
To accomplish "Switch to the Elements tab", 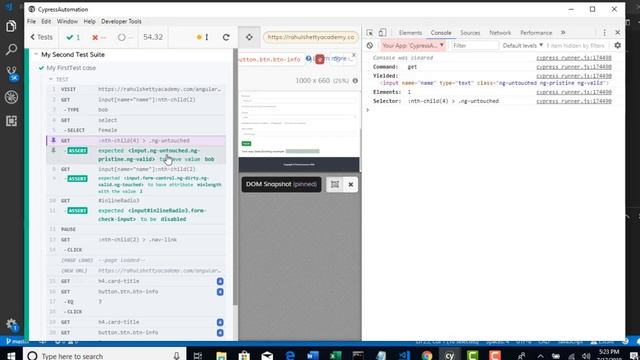I will (410, 33).
